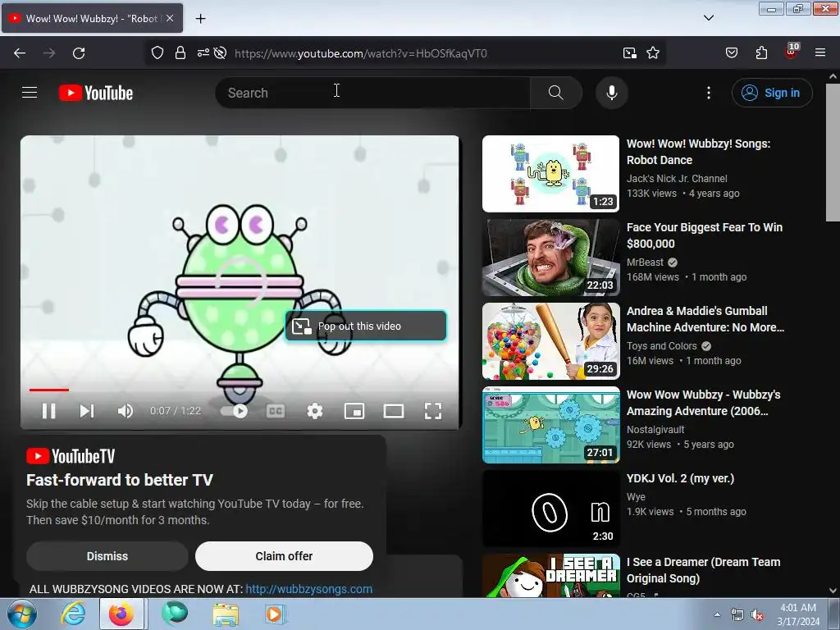Click the Sign in button

tap(772, 93)
